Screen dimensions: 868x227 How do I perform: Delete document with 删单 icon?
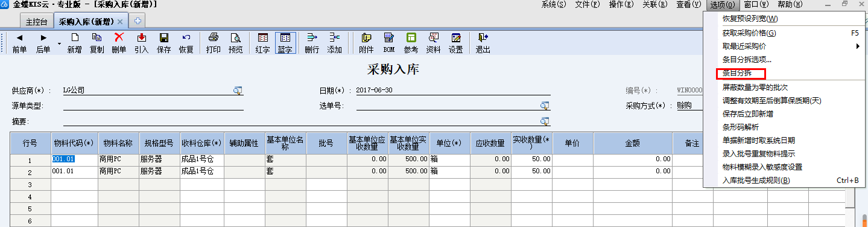[x=119, y=43]
